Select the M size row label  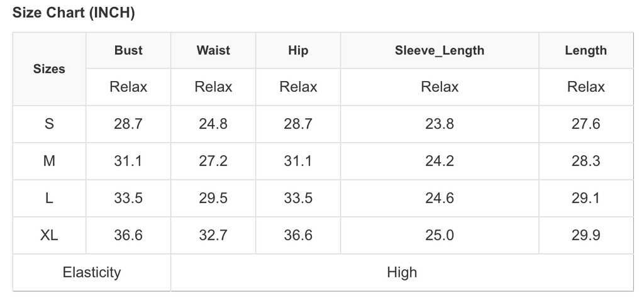[x=49, y=161]
